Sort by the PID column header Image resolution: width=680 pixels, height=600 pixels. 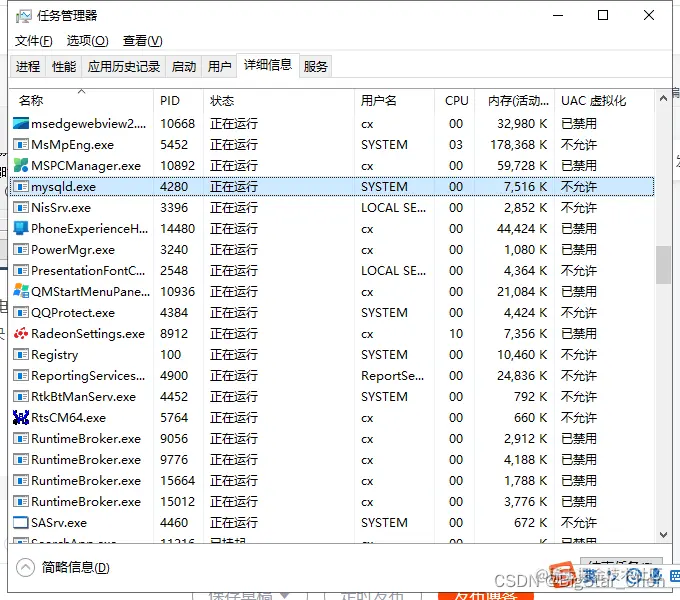[x=178, y=101]
